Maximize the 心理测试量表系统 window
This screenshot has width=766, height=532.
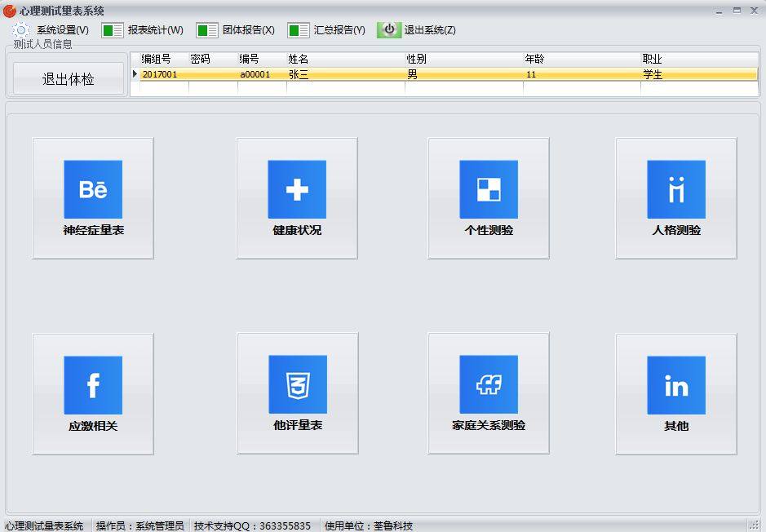tap(737, 11)
